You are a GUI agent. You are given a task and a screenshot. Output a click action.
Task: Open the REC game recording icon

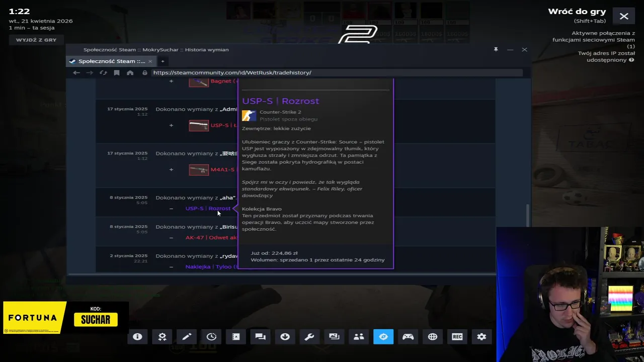coord(457,337)
